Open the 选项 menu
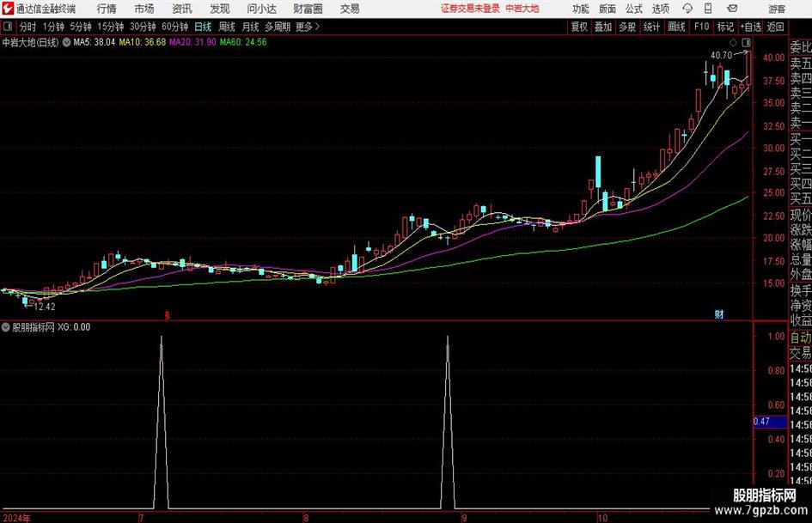 tap(660, 9)
